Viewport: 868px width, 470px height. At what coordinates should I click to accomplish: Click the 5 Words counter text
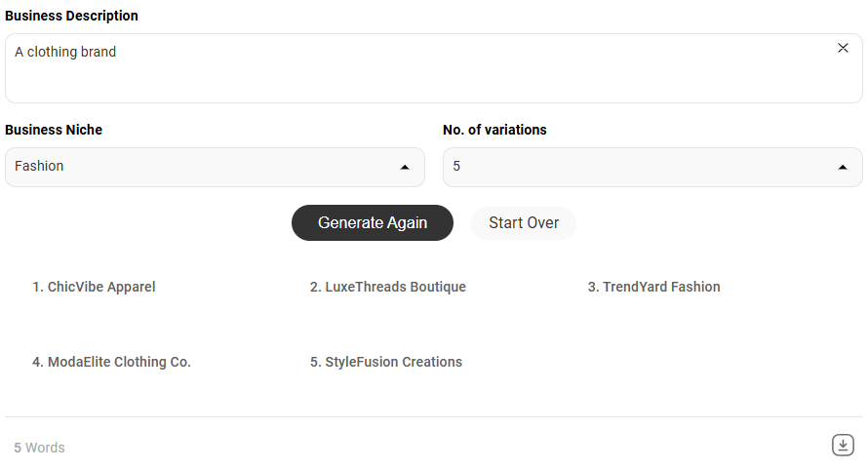pyautogui.click(x=39, y=448)
